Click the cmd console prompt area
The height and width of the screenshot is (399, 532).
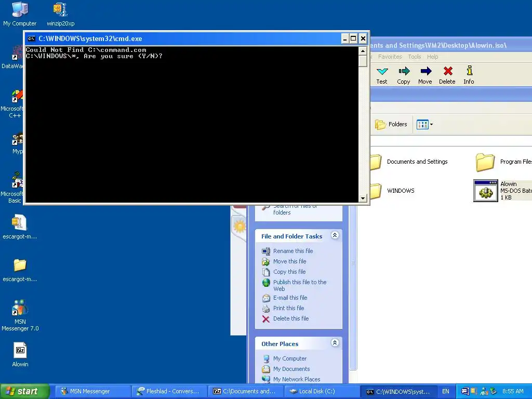point(192,125)
